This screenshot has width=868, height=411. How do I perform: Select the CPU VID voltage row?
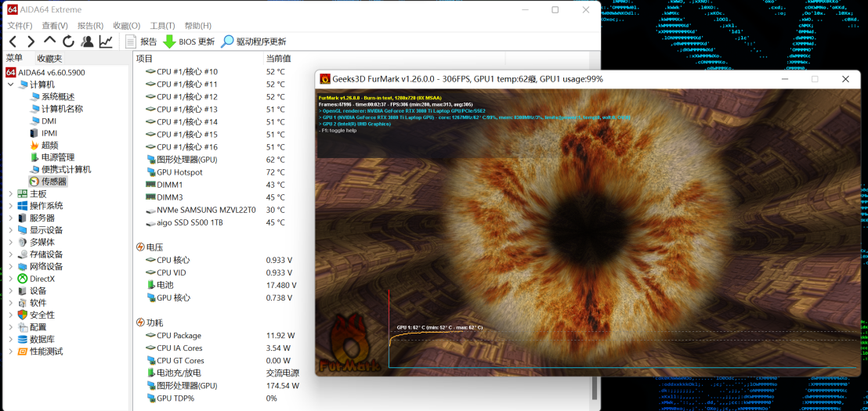[x=224, y=272]
